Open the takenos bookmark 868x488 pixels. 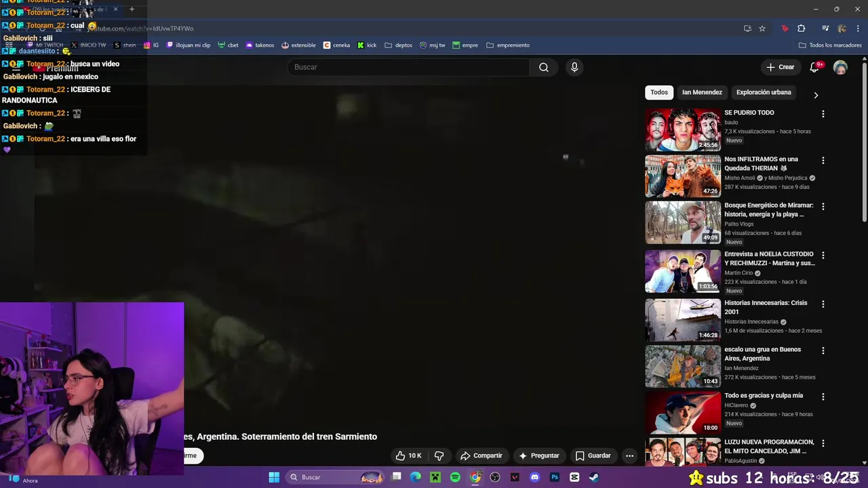point(260,45)
